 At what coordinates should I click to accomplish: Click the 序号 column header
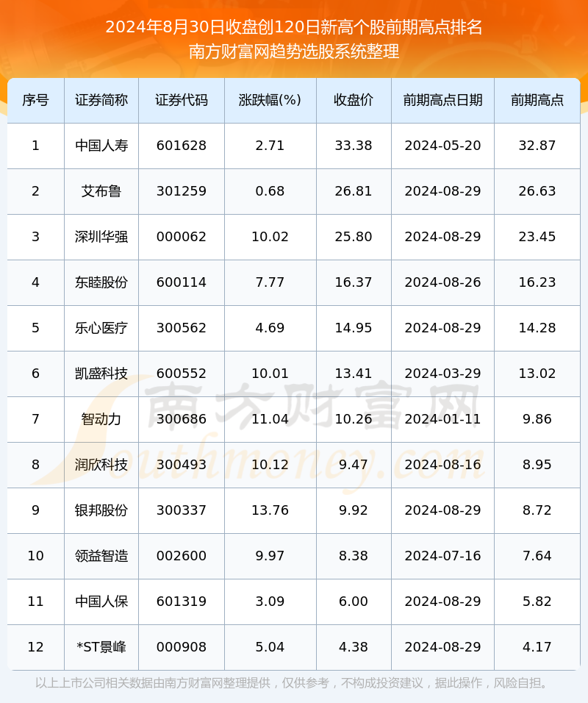[x=35, y=100]
